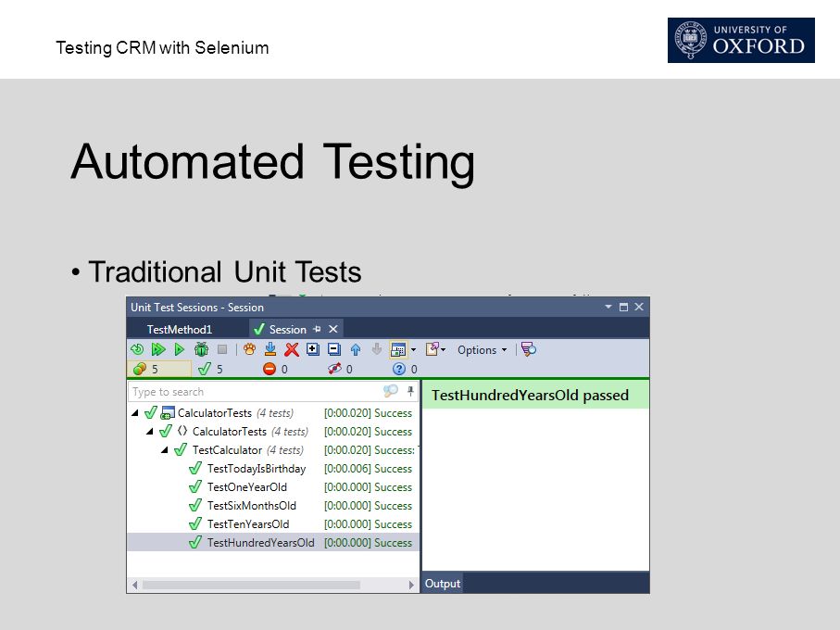This screenshot has width=840, height=630.
Task: Open the export icon dropdown arrow
Action: (x=443, y=350)
